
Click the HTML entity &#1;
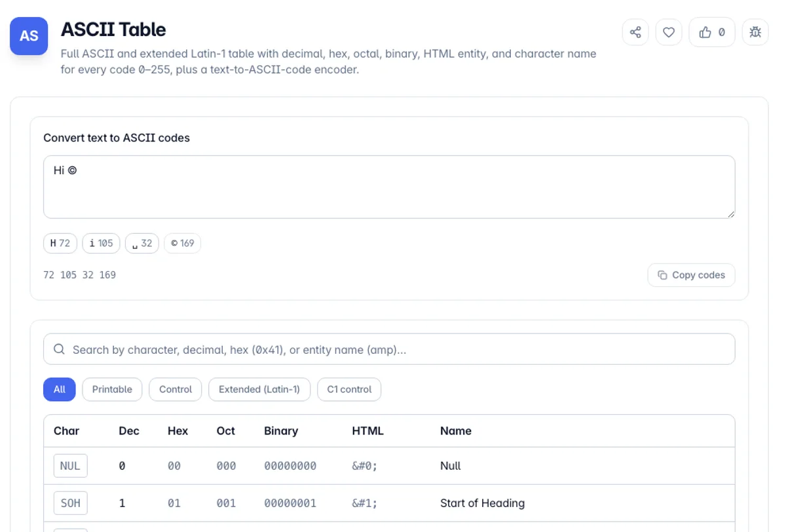(365, 503)
